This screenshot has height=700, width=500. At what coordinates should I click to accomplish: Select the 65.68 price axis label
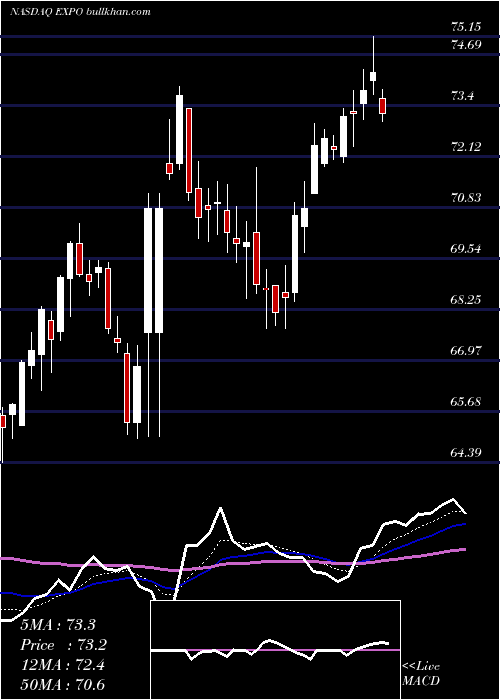tap(466, 401)
